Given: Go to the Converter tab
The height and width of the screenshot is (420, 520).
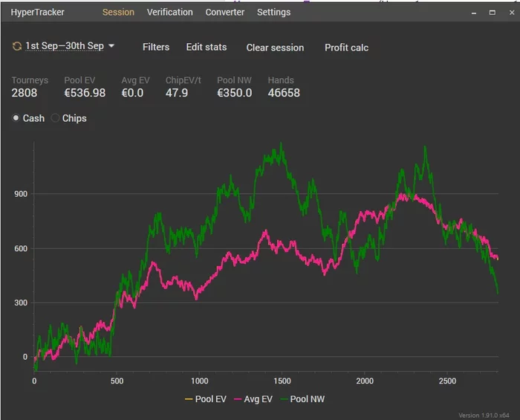Looking at the screenshot, I should point(224,12).
